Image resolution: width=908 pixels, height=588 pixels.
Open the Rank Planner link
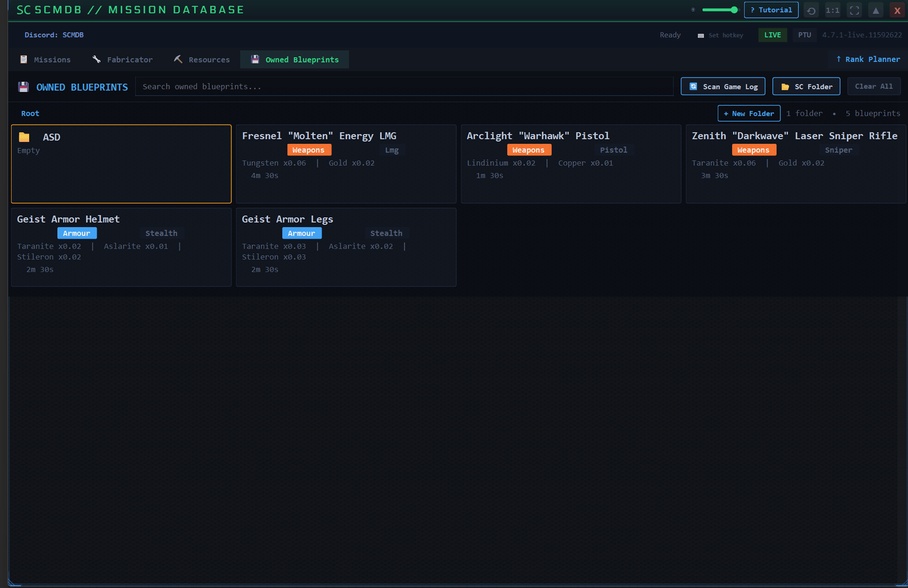(x=867, y=60)
